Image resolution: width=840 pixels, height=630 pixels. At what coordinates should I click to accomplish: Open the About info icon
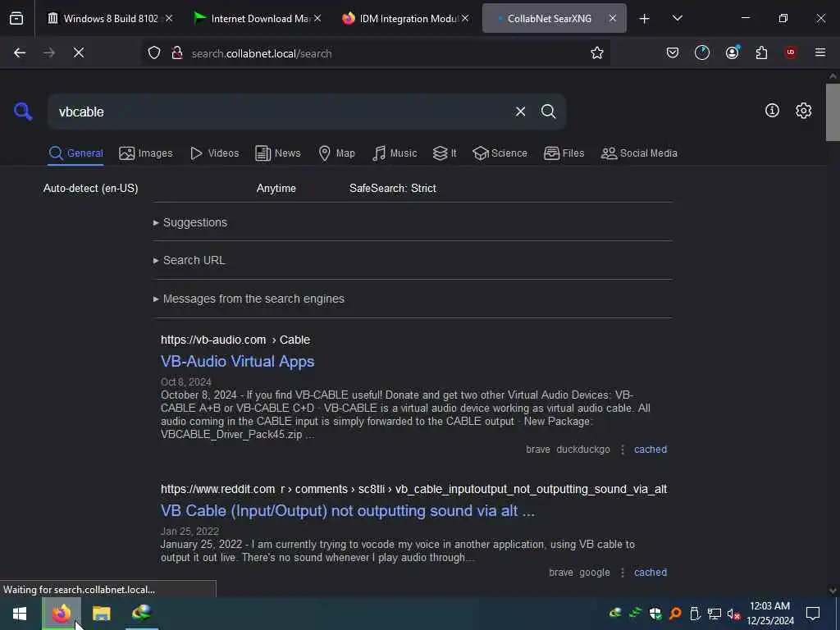[771, 111]
